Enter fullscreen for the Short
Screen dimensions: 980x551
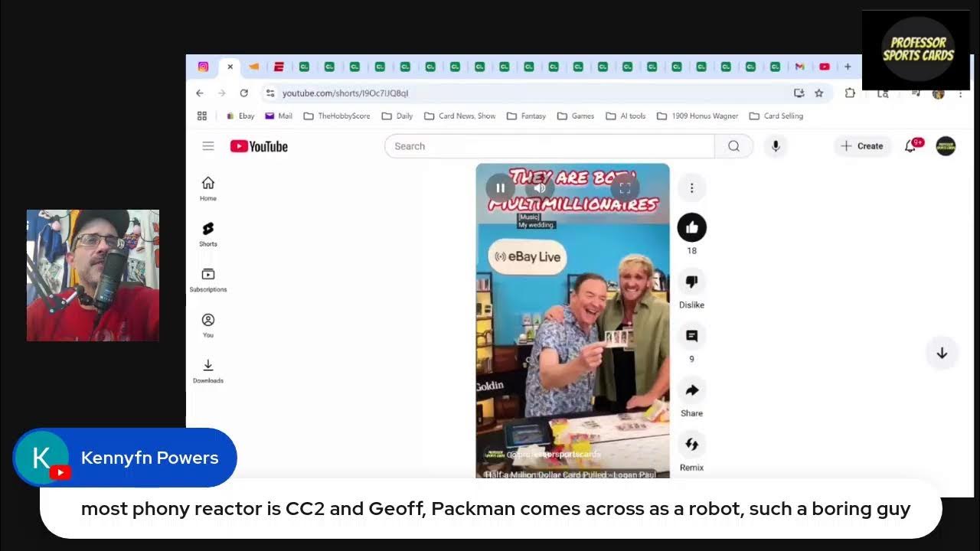625,187
